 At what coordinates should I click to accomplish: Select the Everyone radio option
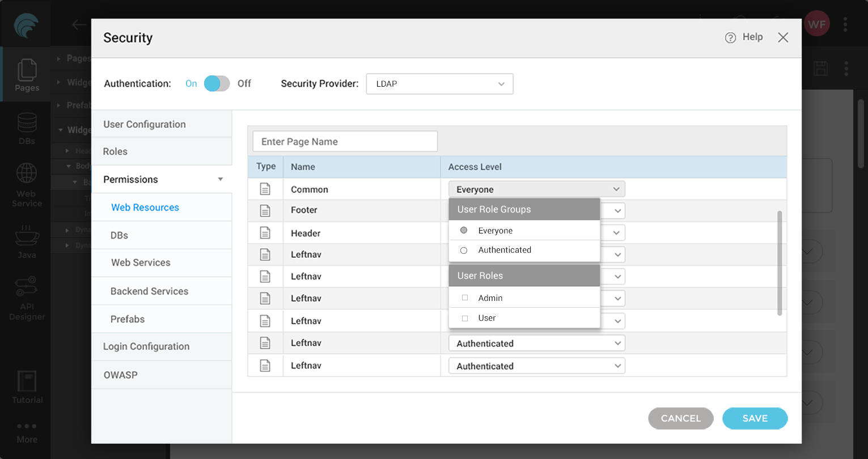(x=464, y=231)
